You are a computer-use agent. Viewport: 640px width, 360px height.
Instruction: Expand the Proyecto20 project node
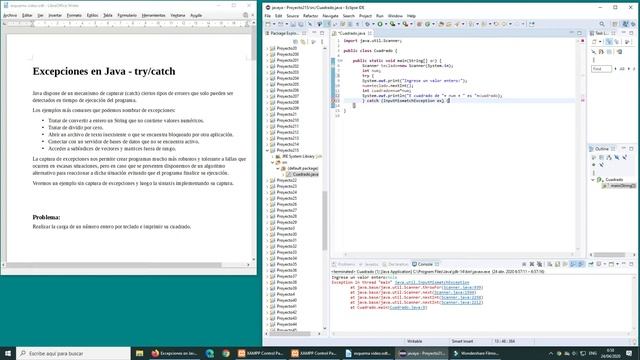coord(268,48)
